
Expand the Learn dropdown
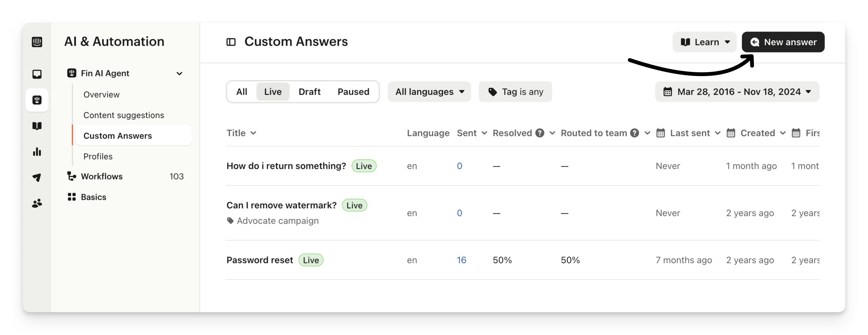click(704, 42)
